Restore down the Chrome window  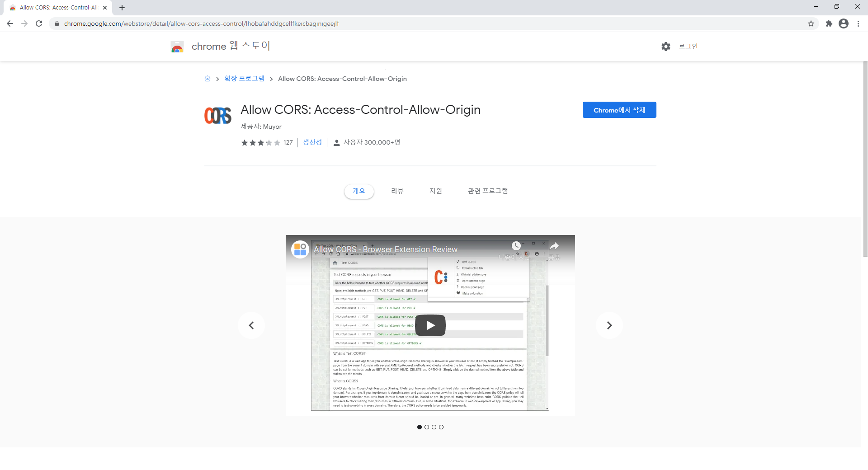(837, 7)
